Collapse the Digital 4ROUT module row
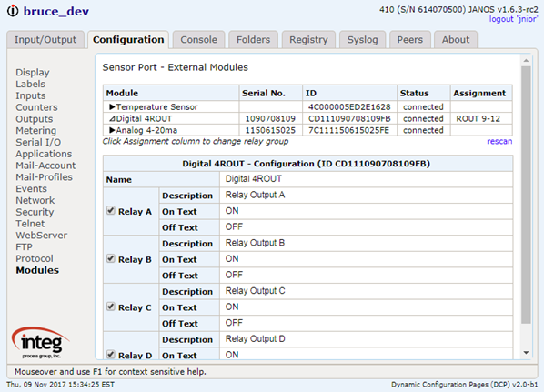The image size is (544, 392). [x=112, y=118]
